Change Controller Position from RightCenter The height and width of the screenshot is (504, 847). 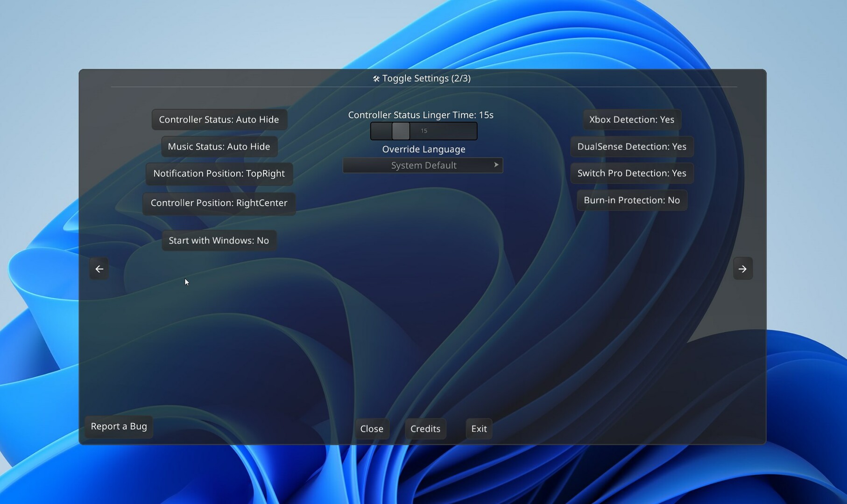pyautogui.click(x=219, y=203)
